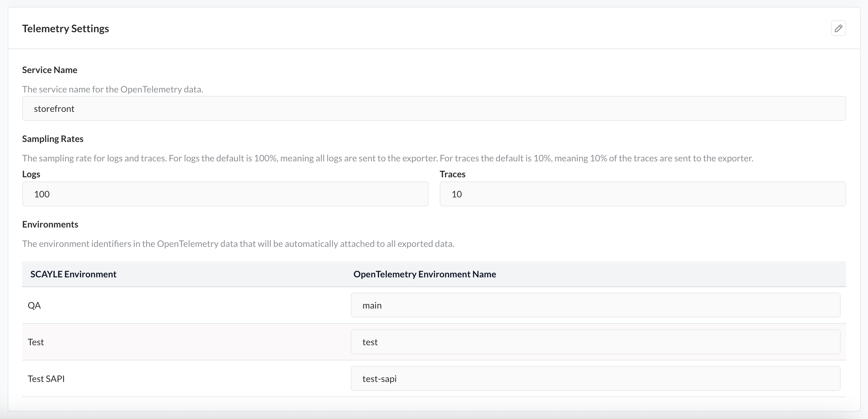The image size is (868, 419).
Task: Select the Test SAPI row label
Action: [46, 379]
